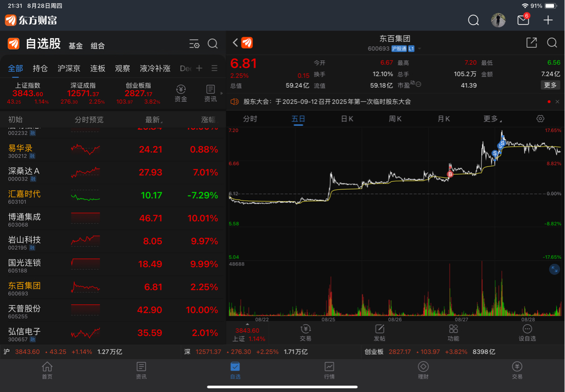Open 深桑达A stock row
Image resolution: width=565 pixels, height=392 pixels.
pos(113,173)
